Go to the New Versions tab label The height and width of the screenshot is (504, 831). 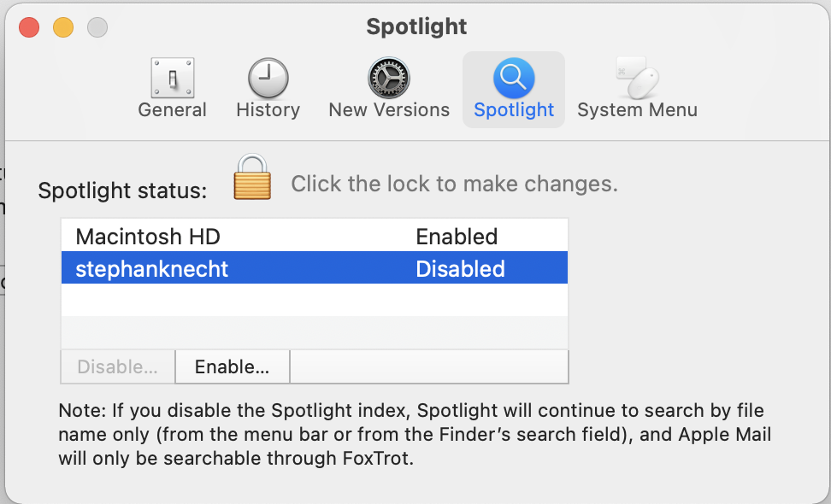(x=388, y=110)
